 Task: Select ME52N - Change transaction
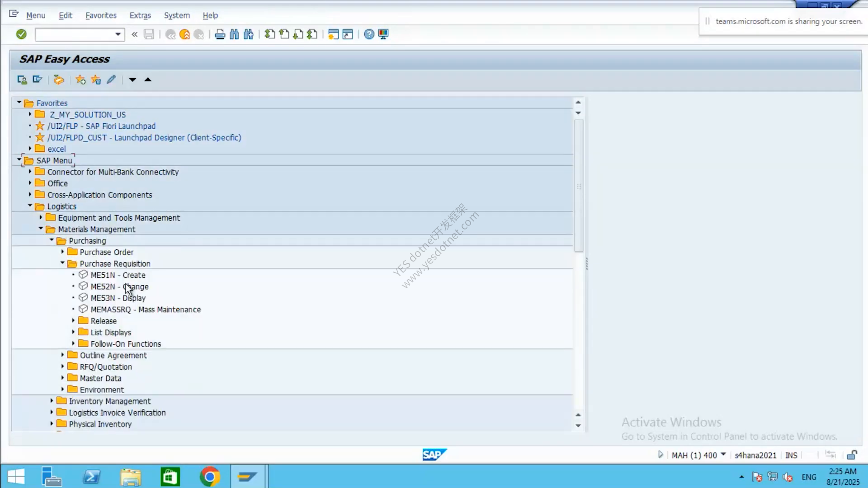[x=119, y=286]
